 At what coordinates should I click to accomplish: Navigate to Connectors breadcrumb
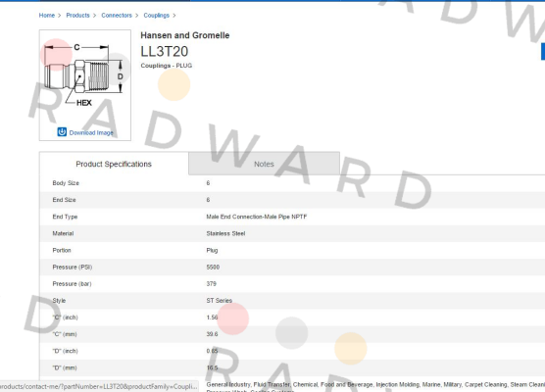117,16
